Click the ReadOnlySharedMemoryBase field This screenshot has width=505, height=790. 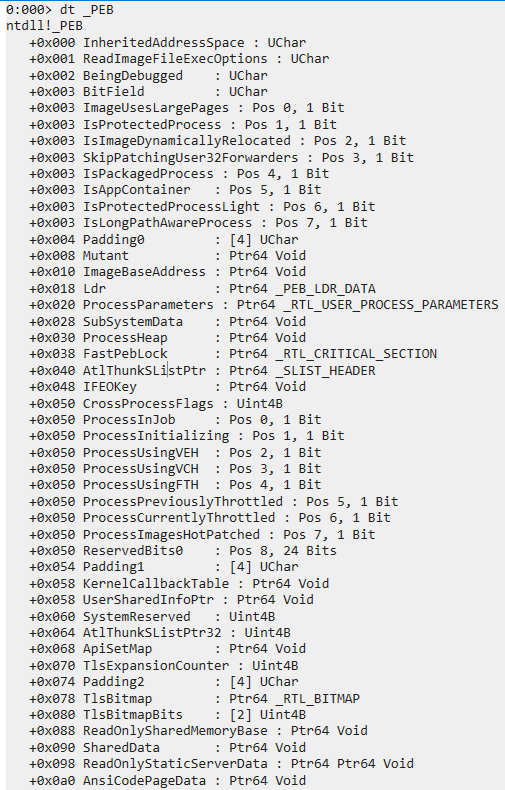pos(175,731)
